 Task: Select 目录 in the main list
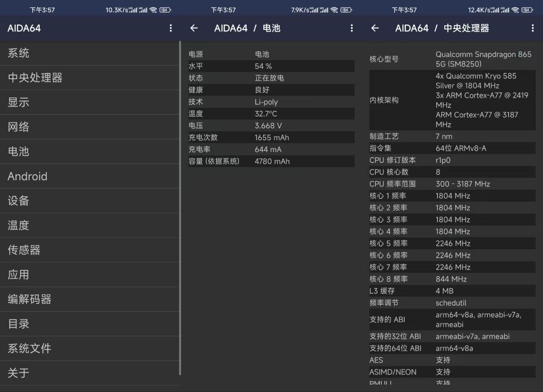90,324
